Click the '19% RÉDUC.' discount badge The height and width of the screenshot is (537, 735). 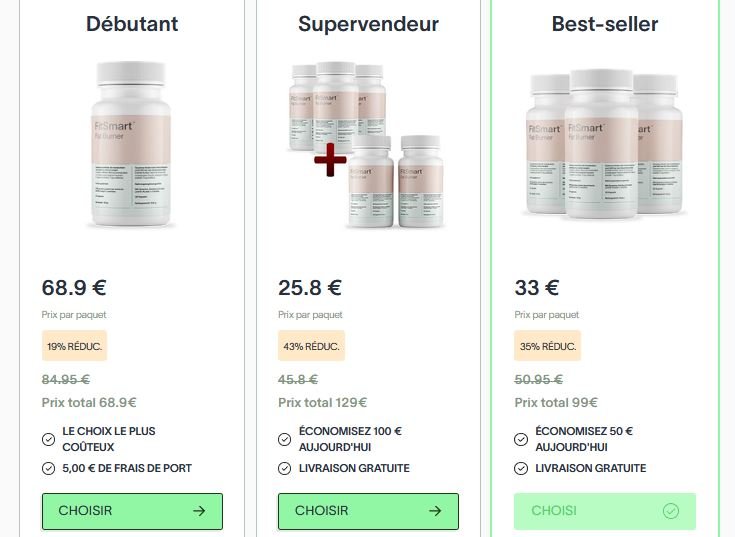click(x=73, y=346)
